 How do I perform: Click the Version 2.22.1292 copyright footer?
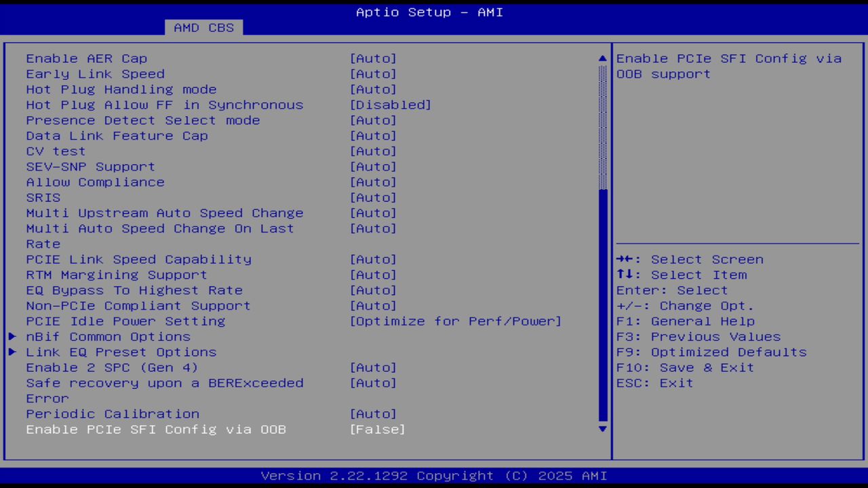tap(434, 476)
